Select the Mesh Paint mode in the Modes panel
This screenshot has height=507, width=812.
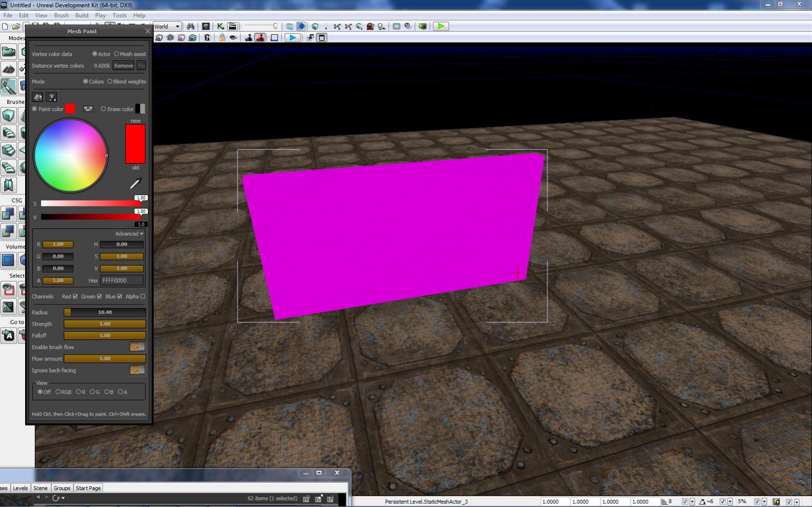(x=8, y=87)
